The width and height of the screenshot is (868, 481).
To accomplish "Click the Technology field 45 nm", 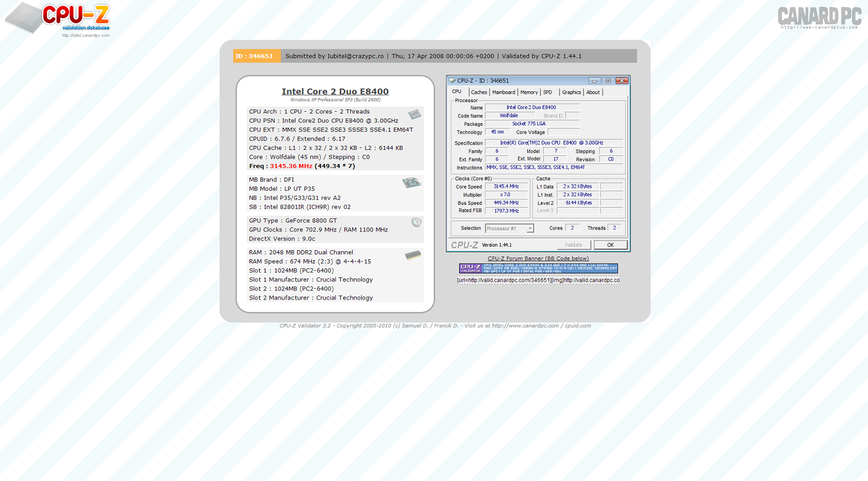I will tap(497, 132).
